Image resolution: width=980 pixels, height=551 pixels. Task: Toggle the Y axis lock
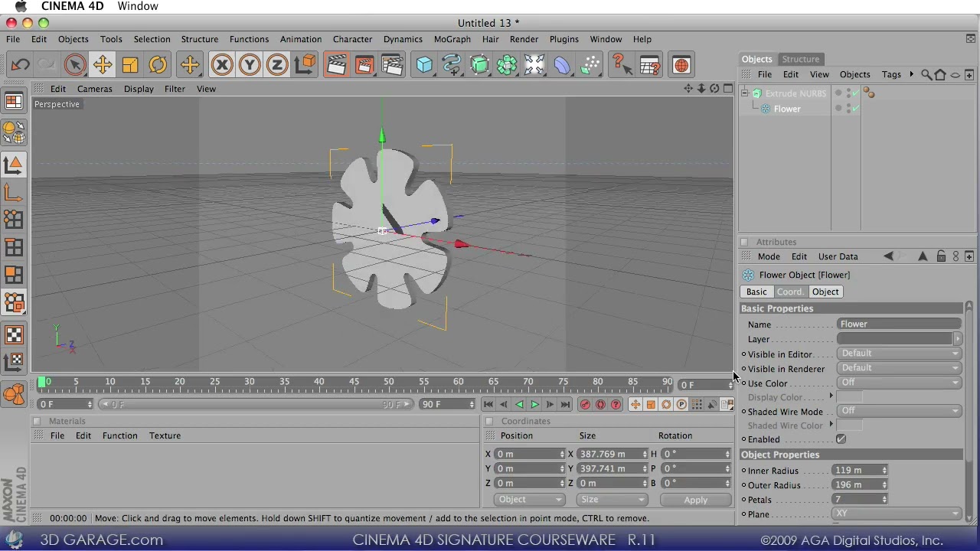pyautogui.click(x=250, y=65)
